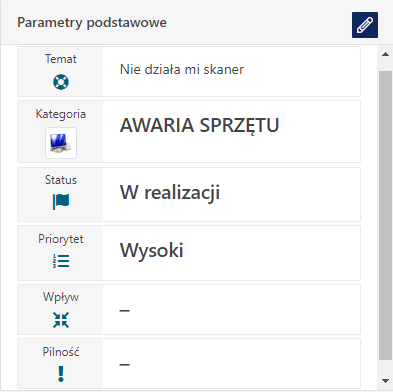Click the AWARIA SPRZĘTU category value
Image resolution: width=393 pixels, height=392 pixels.
[199, 125]
